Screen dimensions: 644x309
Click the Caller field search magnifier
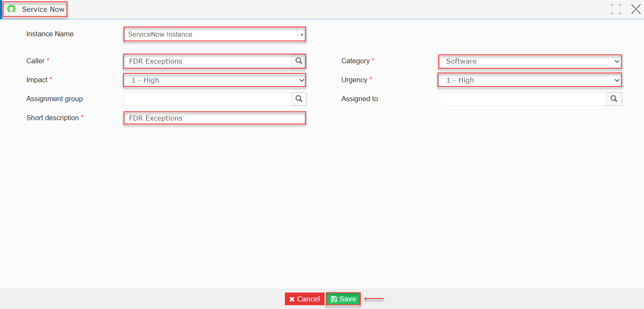tap(298, 61)
